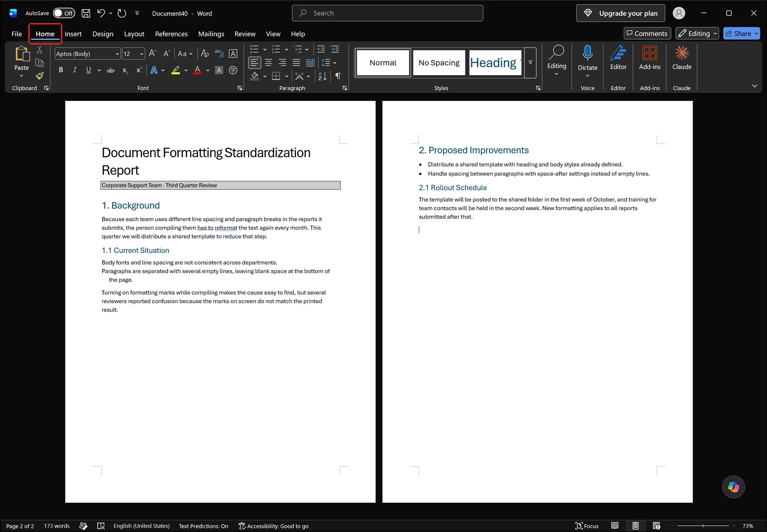Click the user account avatar
This screenshot has width=767, height=532.
(x=679, y=13)
